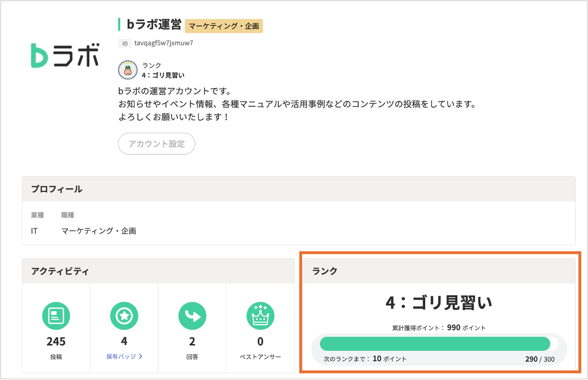
Task: Click the 4：ゴリ見習い rank heading
Action: pos(439,302)
